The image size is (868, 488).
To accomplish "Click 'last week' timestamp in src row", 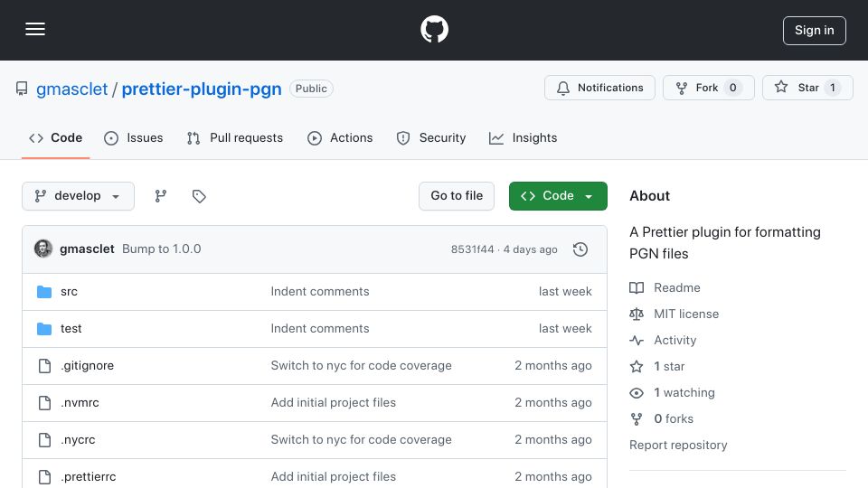I will [x=565, y=292].
